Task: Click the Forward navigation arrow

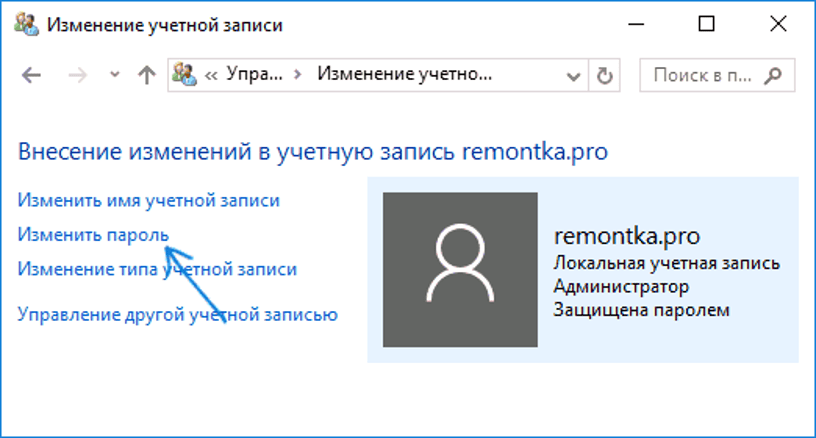Action: [79, 76]
